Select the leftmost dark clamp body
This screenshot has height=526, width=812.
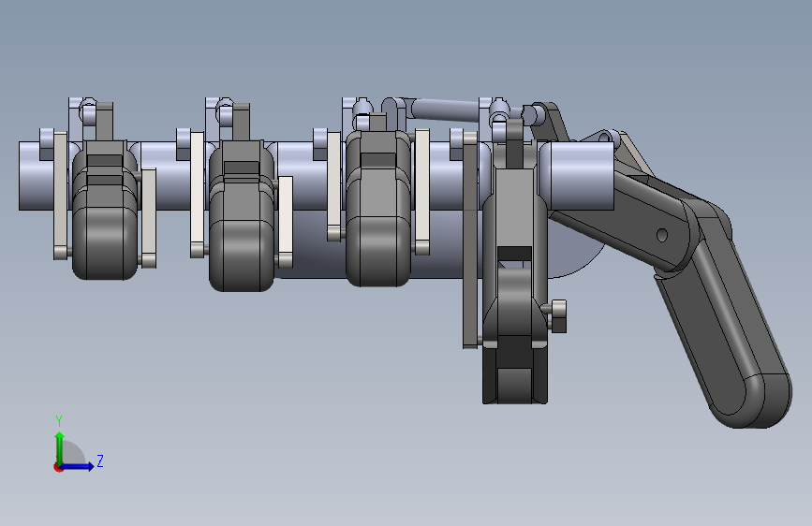click(105, 212)
